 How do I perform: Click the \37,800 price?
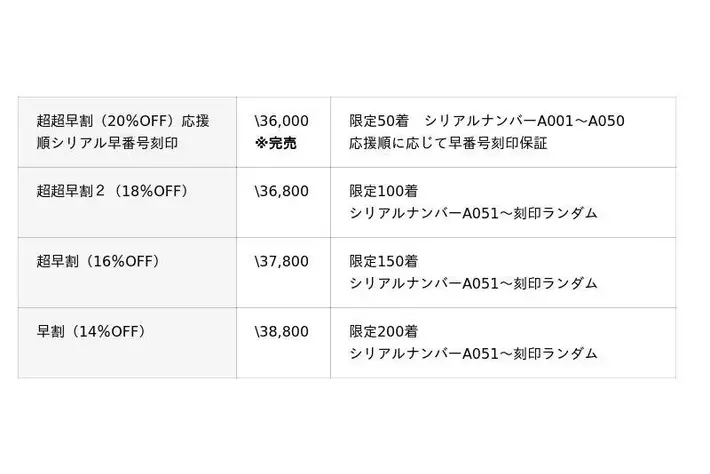pyautogui.click(x=282, y=262)
